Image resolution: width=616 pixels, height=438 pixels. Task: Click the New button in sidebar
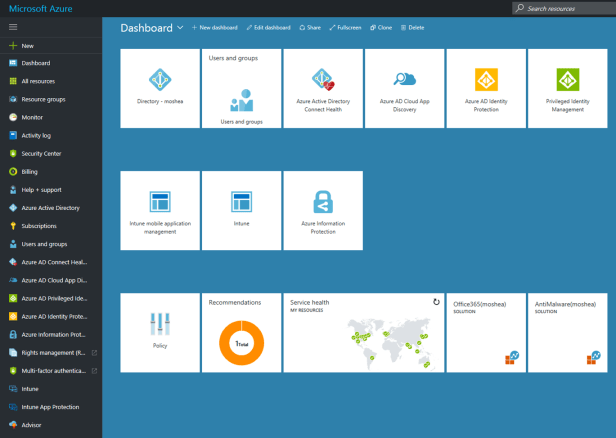28,46
